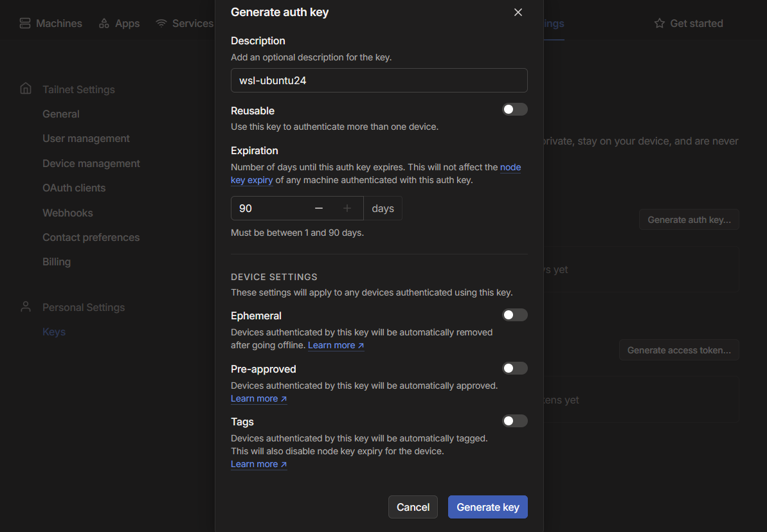Viewport: 767px width, 532px height.
Task: Open OAuth clients page
Action: [74, 188]
